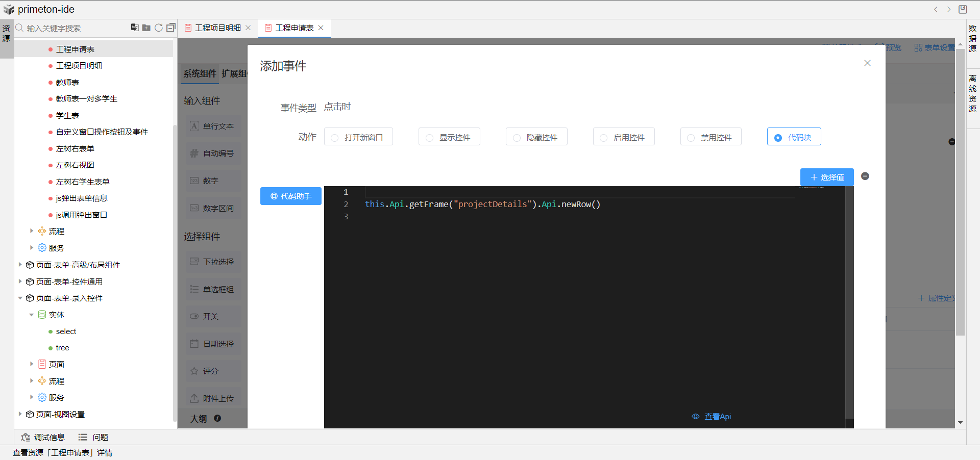Viewport: 980px width, 460px height.
Task: Choose the 禁用控件 radio option
Action: pyautogui.click(x=691, y=138)
